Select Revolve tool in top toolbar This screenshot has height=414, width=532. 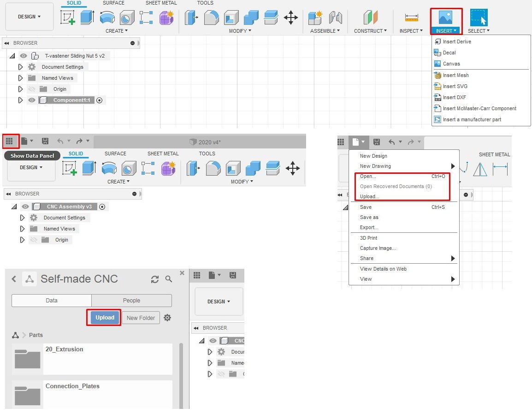[x=107, y=18]
